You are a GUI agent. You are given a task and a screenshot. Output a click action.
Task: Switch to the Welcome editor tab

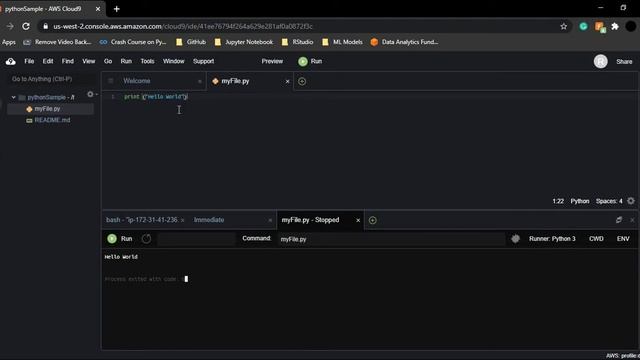[x=137, y=81]
